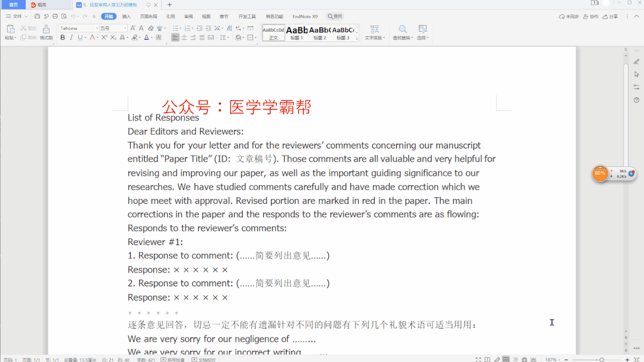Click the zoom slider handle
The height and width of the screenshot is (362, 644).
pyautogui.click(x=601, y=360)
